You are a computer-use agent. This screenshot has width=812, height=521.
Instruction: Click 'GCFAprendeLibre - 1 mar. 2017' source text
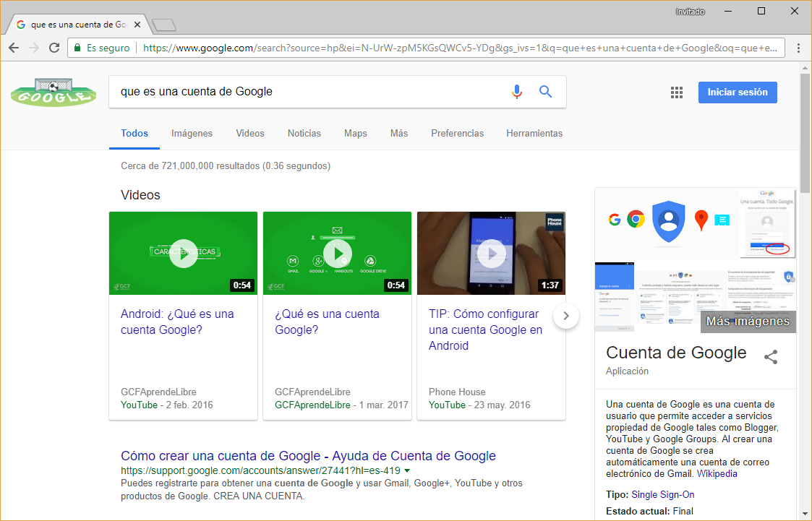click(x=341, y=405)
